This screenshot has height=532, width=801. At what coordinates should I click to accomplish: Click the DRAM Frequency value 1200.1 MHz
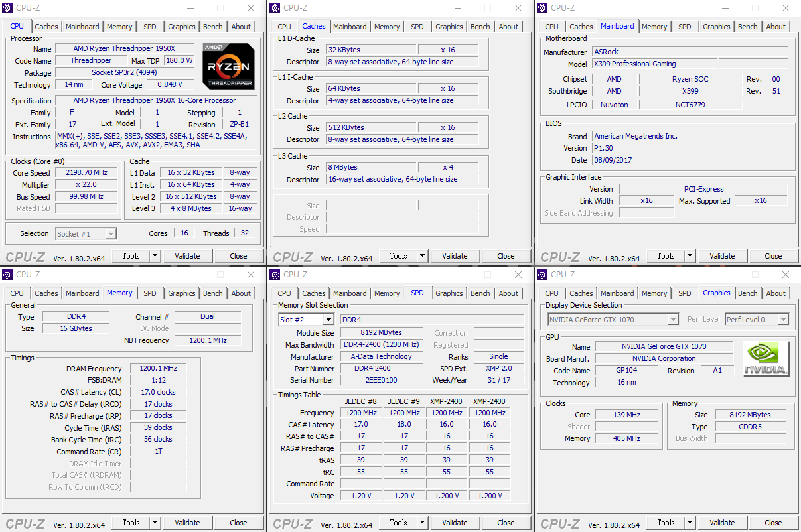coord(157,369)
